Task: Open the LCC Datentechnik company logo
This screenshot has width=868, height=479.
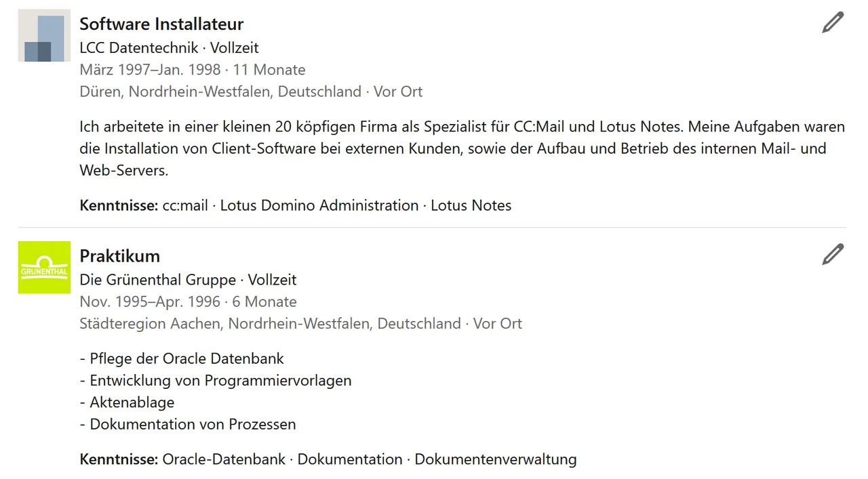Action: pos(44,35)
